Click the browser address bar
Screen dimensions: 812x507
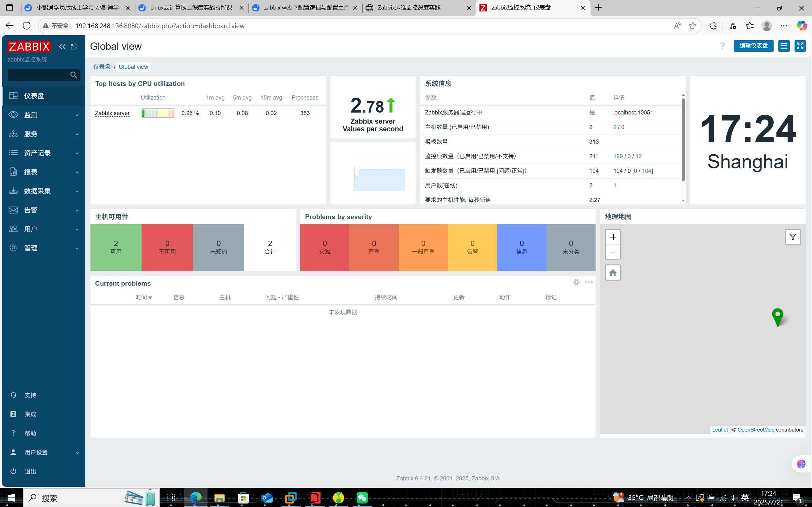(369, 26)
